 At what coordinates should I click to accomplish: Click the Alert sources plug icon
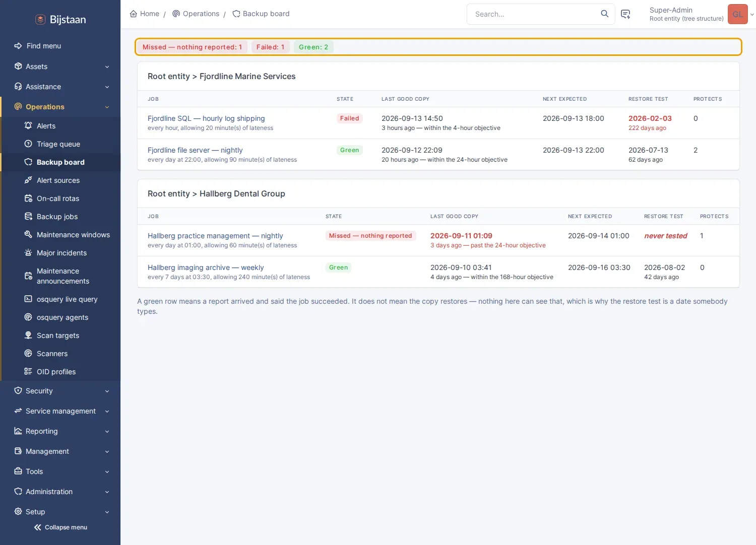point(28,180)
